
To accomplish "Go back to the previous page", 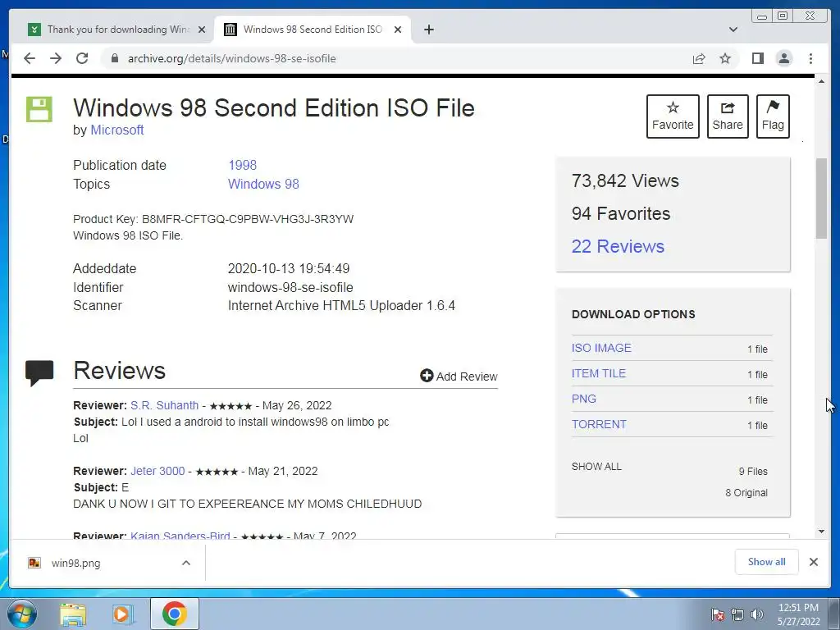I will [30, 58].
